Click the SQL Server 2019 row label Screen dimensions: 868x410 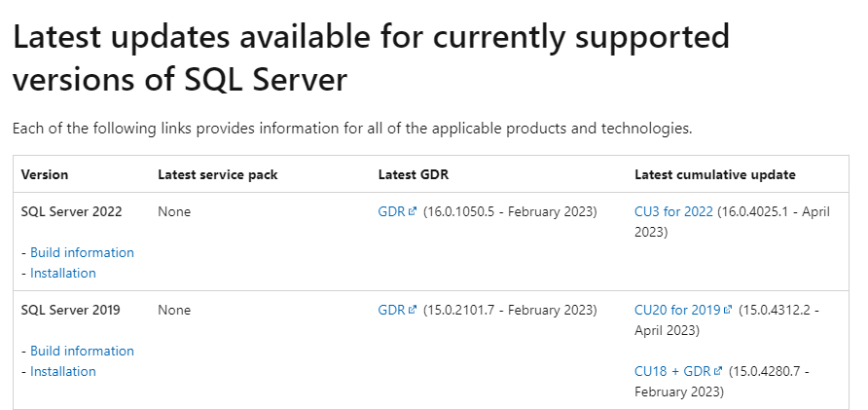70,310
